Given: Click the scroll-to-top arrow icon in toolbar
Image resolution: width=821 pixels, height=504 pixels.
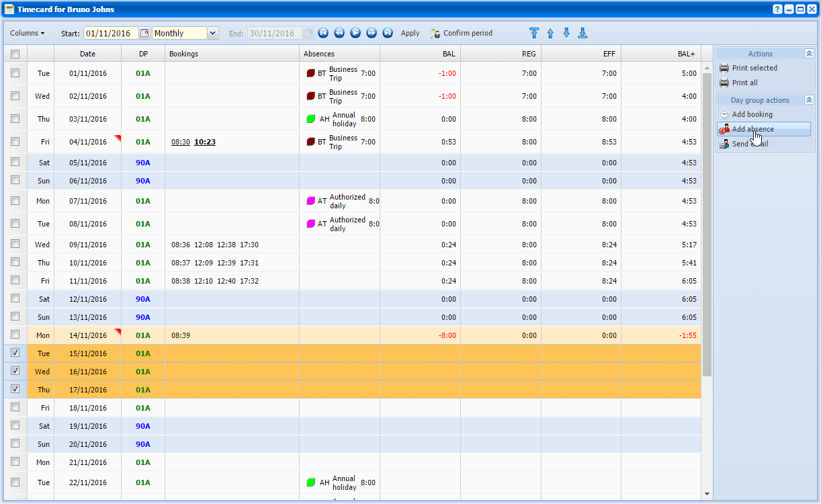Looking at the screenshot, I should [x=534, y=33].
